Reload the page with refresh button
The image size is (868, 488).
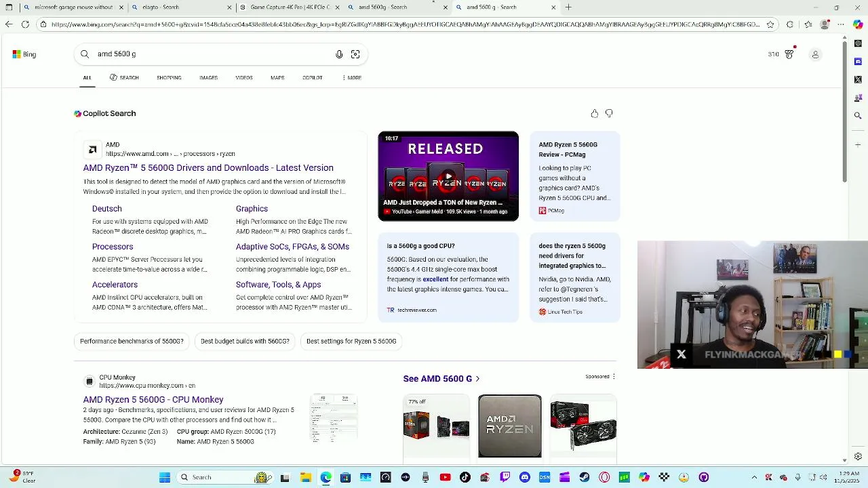click(25, 24)
